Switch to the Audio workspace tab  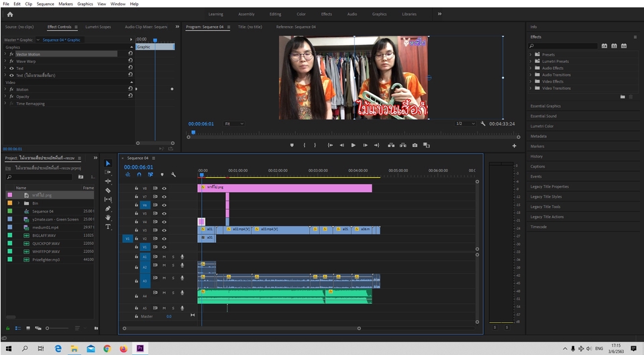tap(352, 14)
